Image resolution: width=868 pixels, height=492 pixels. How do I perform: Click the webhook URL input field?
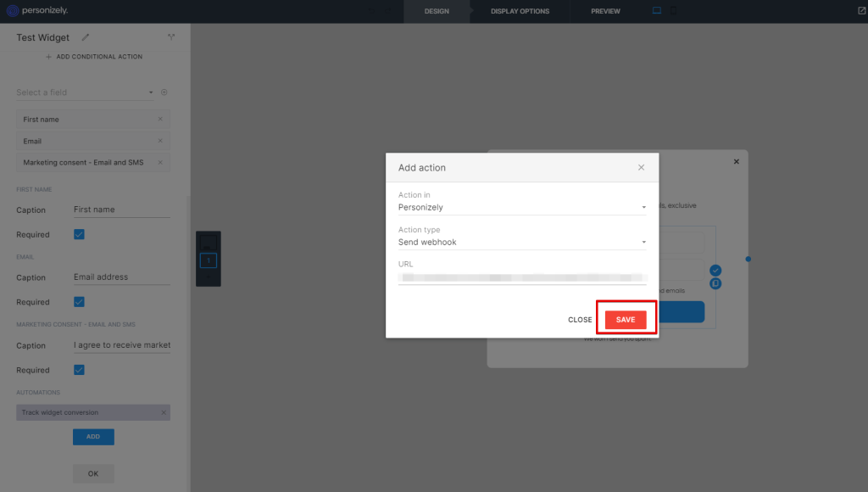click(x=521, y=277)
